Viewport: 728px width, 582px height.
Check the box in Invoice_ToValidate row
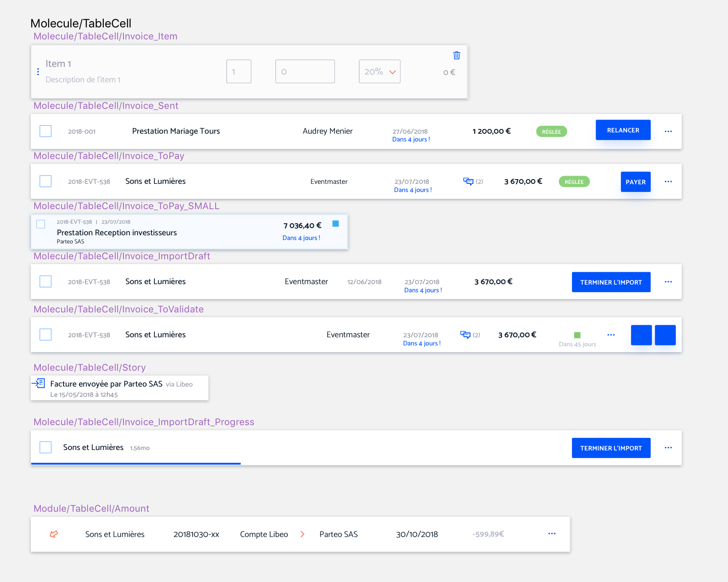(x=45, y=335)
